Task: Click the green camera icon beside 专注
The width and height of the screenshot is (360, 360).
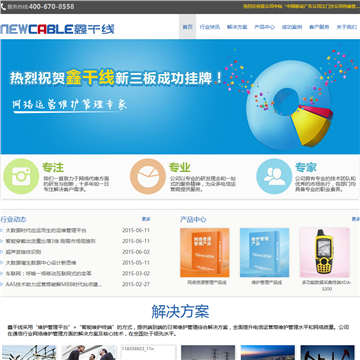Action: 21,176
